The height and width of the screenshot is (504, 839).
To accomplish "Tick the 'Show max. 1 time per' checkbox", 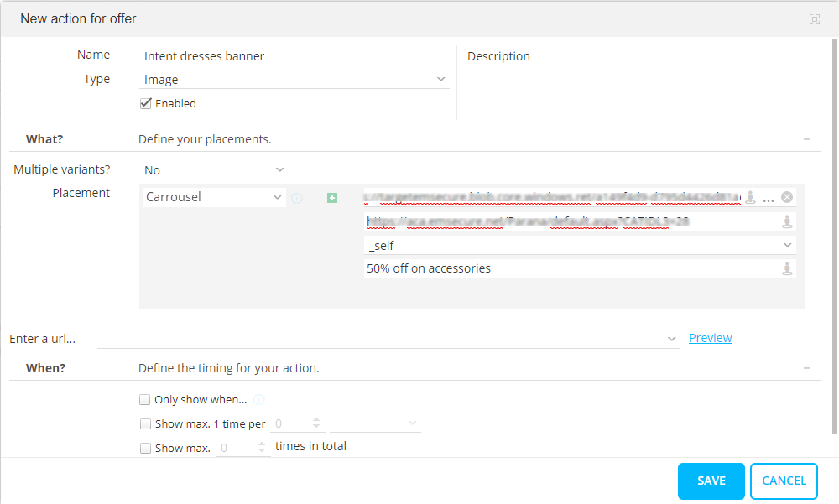I will point(146,424).
